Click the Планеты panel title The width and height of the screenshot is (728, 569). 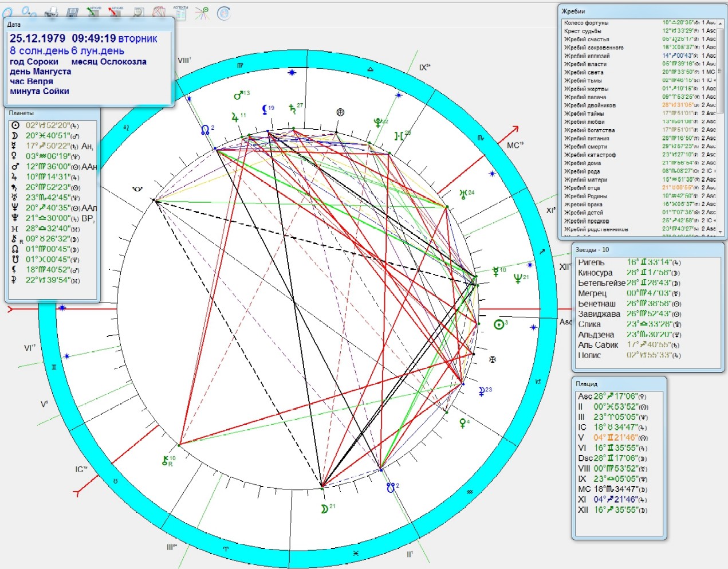pyautogui.click(x=21, y=113)
